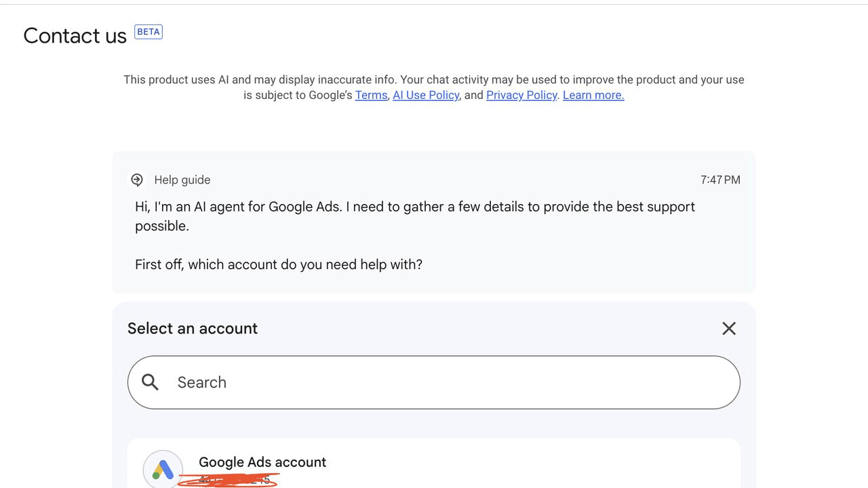Viewport: 868px width, 488px height.
Task: Click the magnifier icon in the Search box
Action: click(151, 382)
